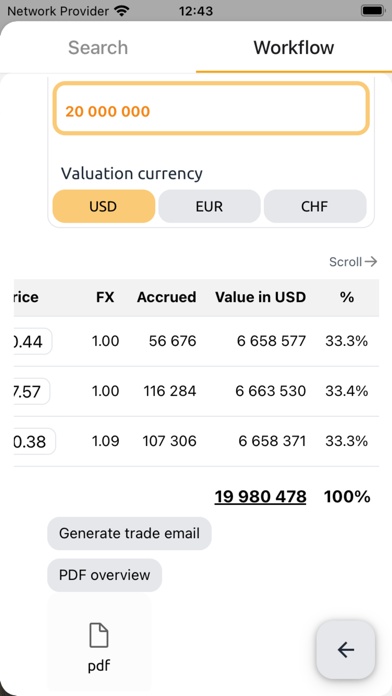Viewport: 392px width, 696px height.
Task: Edit the 20 000 000 amount field
Action: (211, 108)
